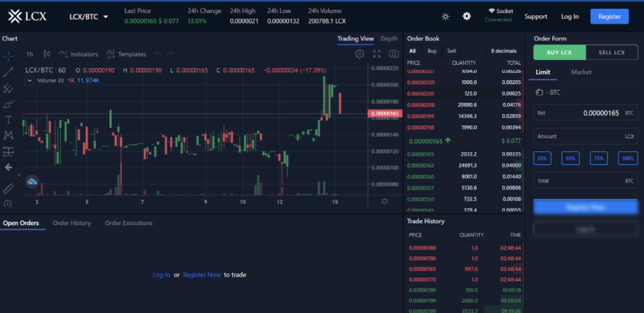Toggle light theme with sun icon
This screenshot has height=313, width=644.
pyautogui.click(x=445, y=16)
